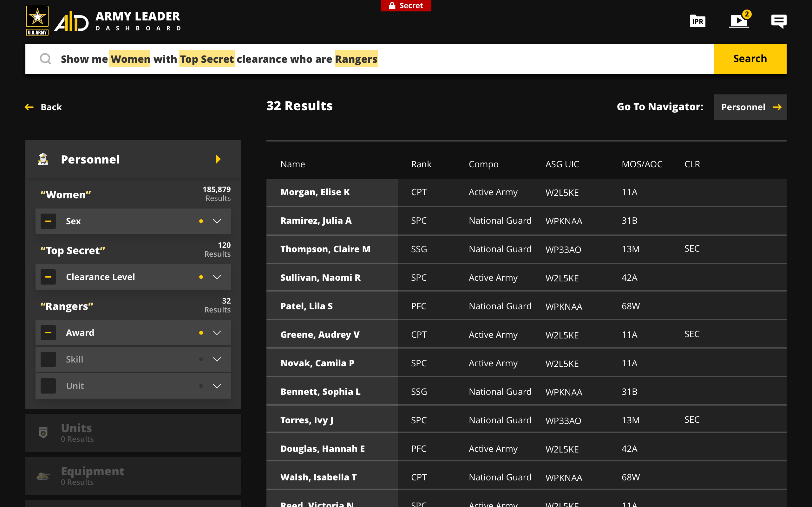Image resolution: width=812 pixels, height=507 pixels.
Task: Enable the Skill filter checkbox
Action: tap(48, 359)
